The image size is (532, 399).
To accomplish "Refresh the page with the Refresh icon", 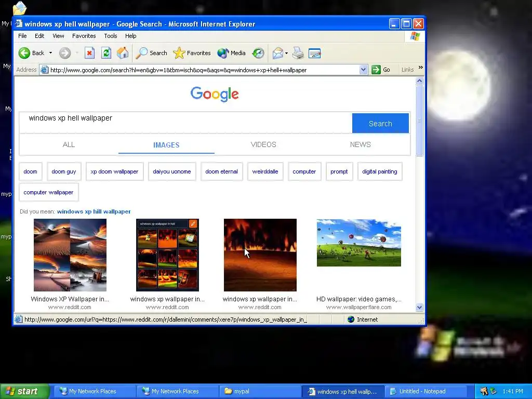I will [x=106, y=53].
